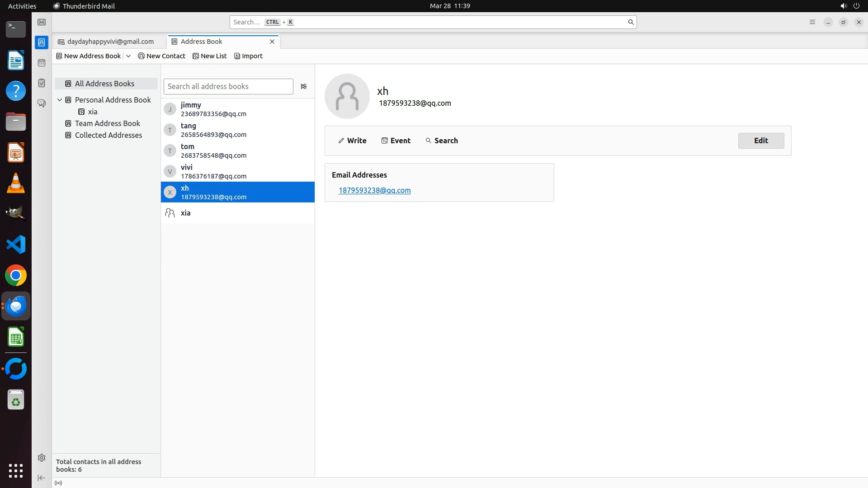
Task: Open the Tasks space icon
Action: [42, 83]
